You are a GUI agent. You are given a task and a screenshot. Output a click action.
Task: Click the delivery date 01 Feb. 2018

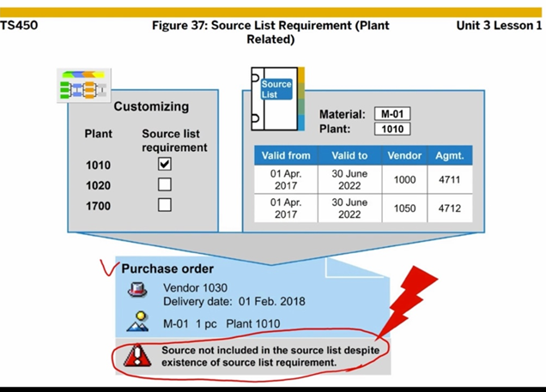(x=272, y=301)
